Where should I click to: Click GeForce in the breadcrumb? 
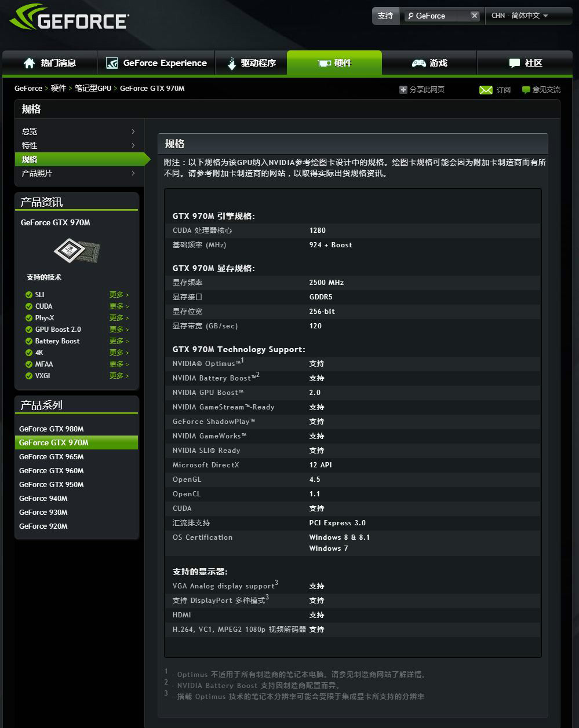[x=28, y=89]
